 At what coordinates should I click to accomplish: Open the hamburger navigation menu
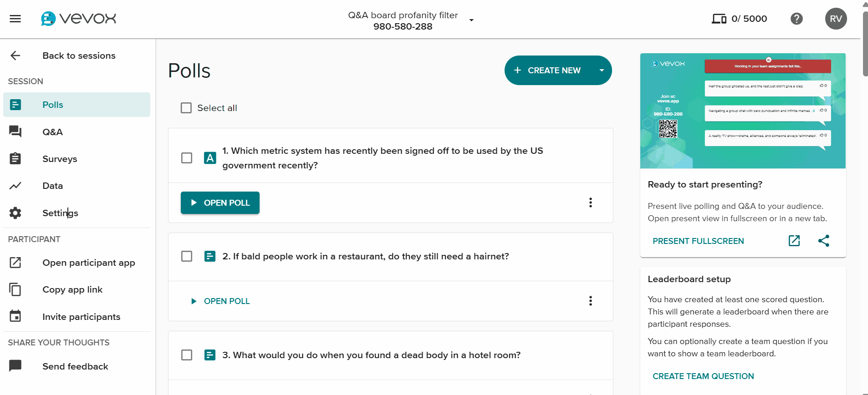pos(15,19)
